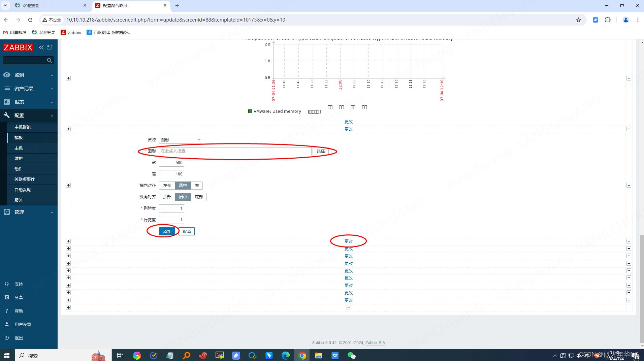
Task: Expand the 资产记录 sidebar section
Action: [x=29, y=89]
